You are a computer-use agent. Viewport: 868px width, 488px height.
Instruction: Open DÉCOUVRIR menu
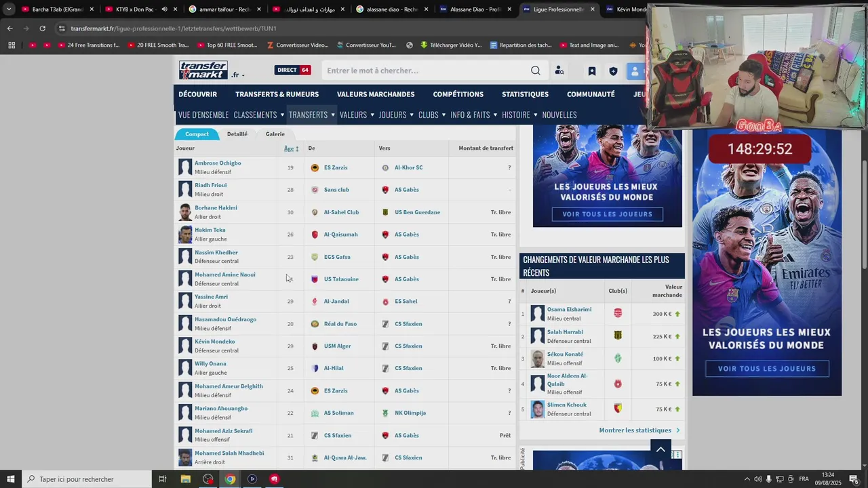[197, 94]
